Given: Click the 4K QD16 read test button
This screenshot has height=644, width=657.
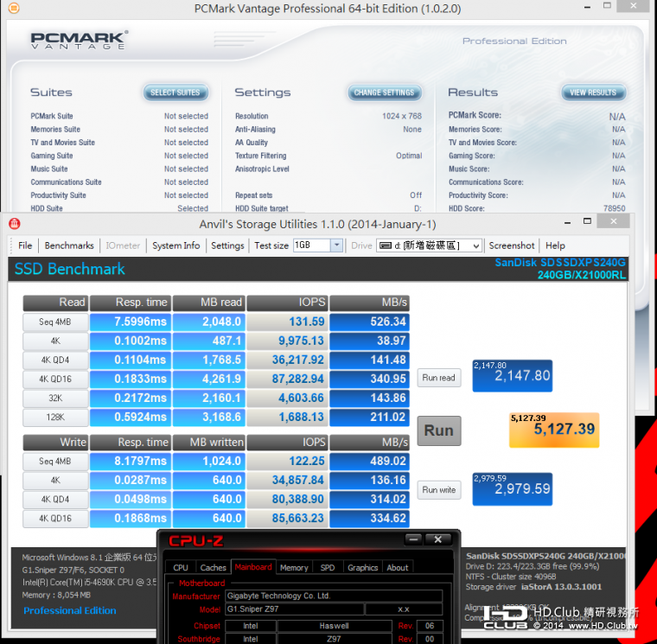Looking at the screenshot, I should point(55,379).
